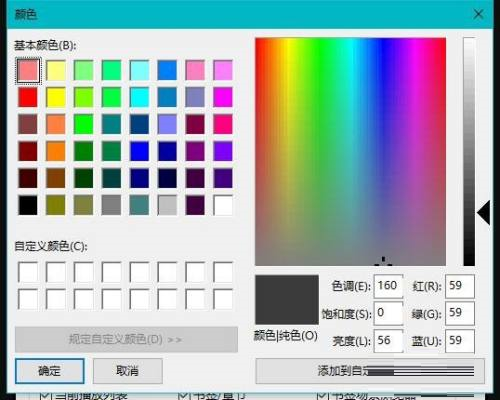Select the bright cyan basic color

pyautogui.click(x=139, y=97)
